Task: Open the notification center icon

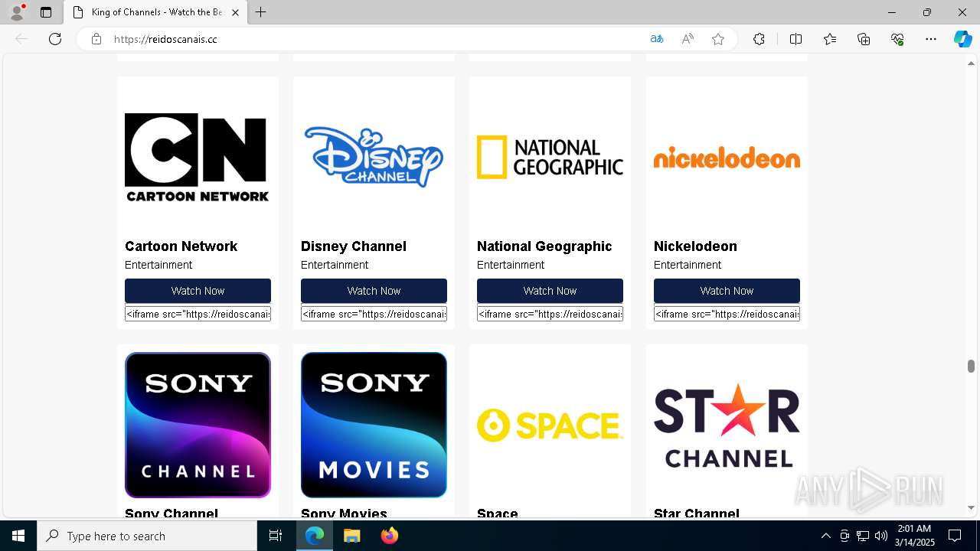Action: click(x=955, y=536)
